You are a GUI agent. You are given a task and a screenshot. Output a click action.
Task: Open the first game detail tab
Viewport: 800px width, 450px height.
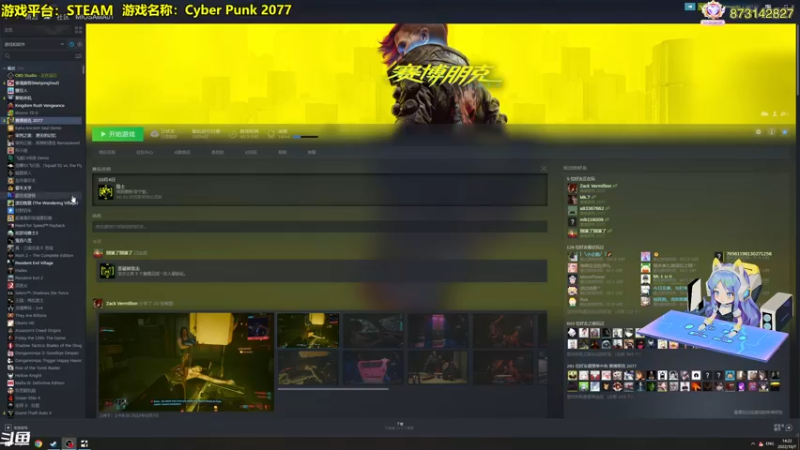[107, 152]
